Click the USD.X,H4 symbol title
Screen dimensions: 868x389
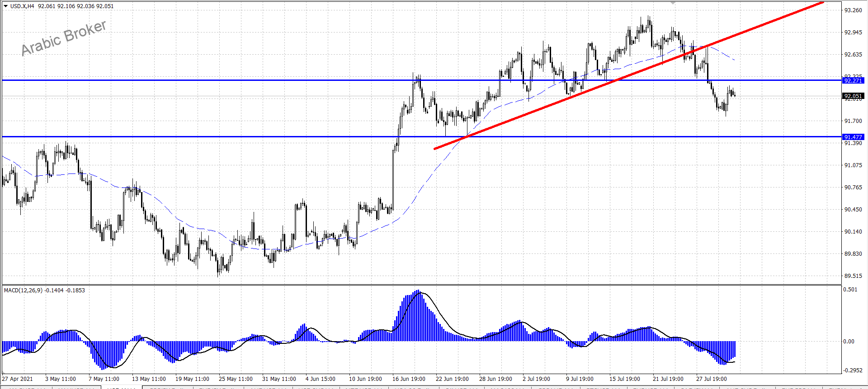[x=22, y=6]
